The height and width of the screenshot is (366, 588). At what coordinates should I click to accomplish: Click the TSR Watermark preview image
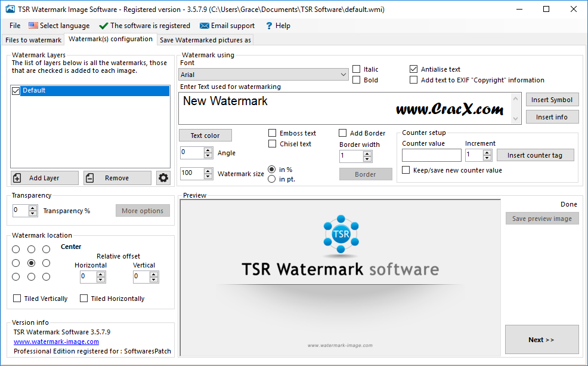pyautogui.click(x=341, y=278)
